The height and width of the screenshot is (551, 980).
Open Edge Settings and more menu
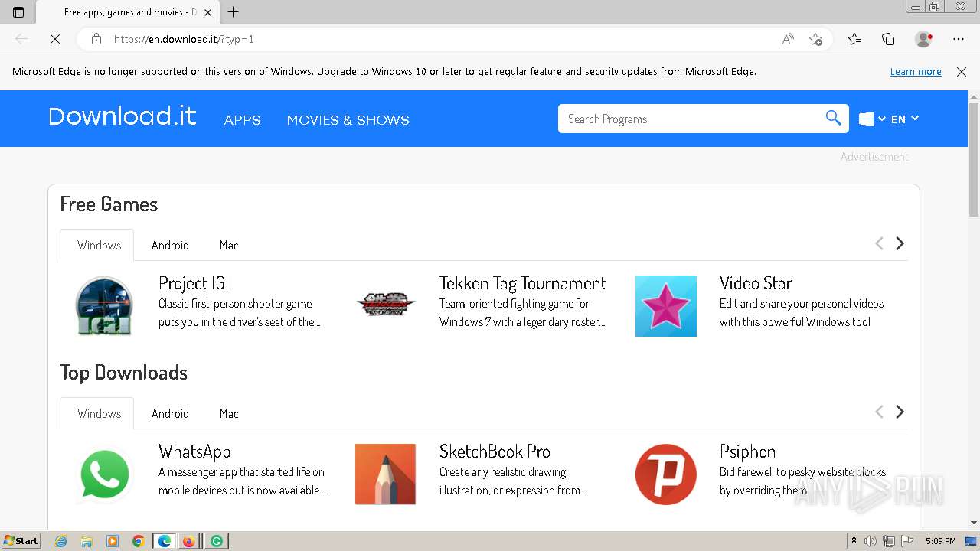(x=959, y=39)
